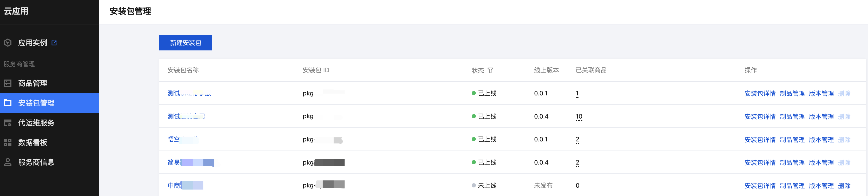
Task: Click the 简易 package name link
Action: point(174,163)
